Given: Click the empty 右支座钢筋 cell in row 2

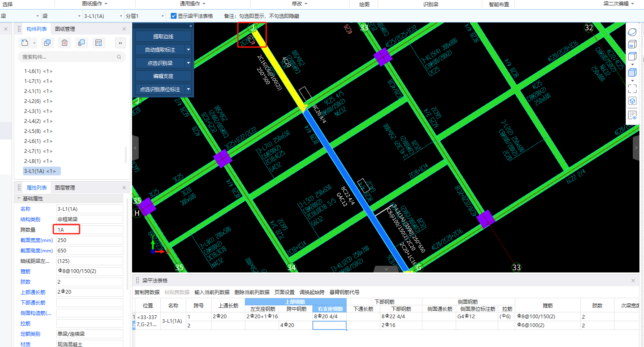Looking at the screenshot, I should coord(329,325).
